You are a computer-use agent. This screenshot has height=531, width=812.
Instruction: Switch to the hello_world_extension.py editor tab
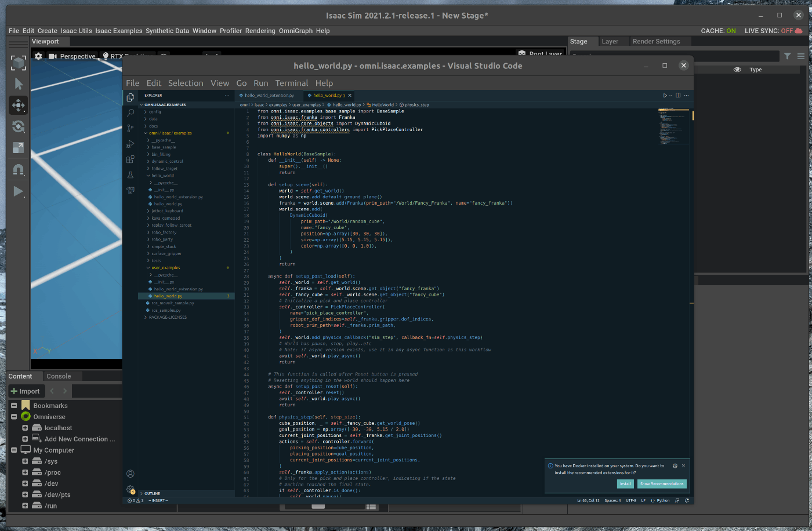tap(270, 96)
